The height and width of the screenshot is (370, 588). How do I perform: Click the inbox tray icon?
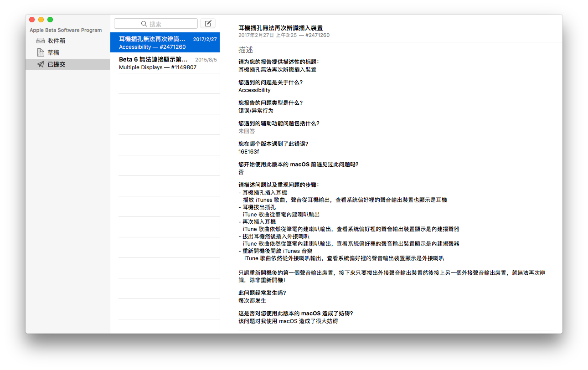[x=41, y=41]
